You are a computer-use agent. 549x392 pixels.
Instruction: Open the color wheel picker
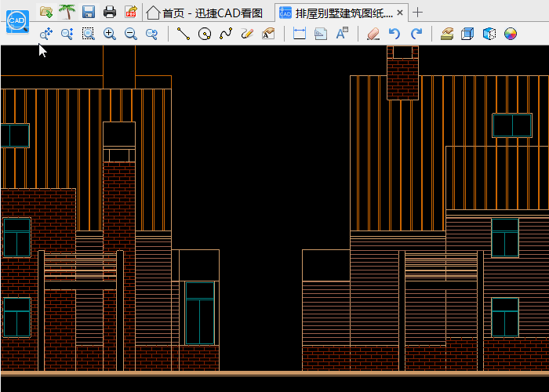[511, 34]
